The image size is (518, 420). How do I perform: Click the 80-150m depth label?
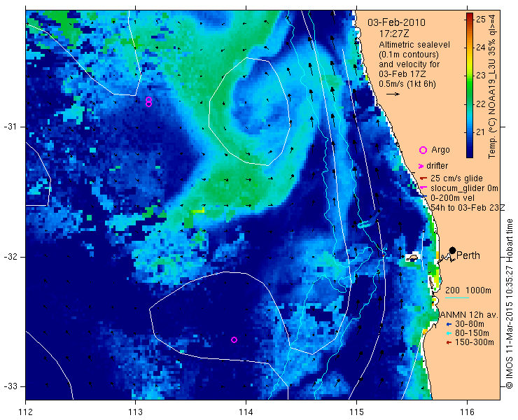[472, 333]
